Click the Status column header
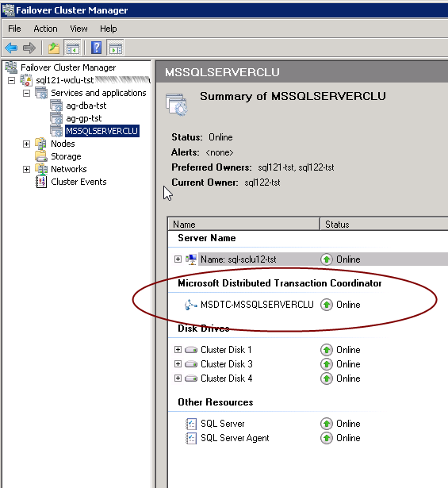The width and height of the screenshot is (448, 488). [385, 225]
